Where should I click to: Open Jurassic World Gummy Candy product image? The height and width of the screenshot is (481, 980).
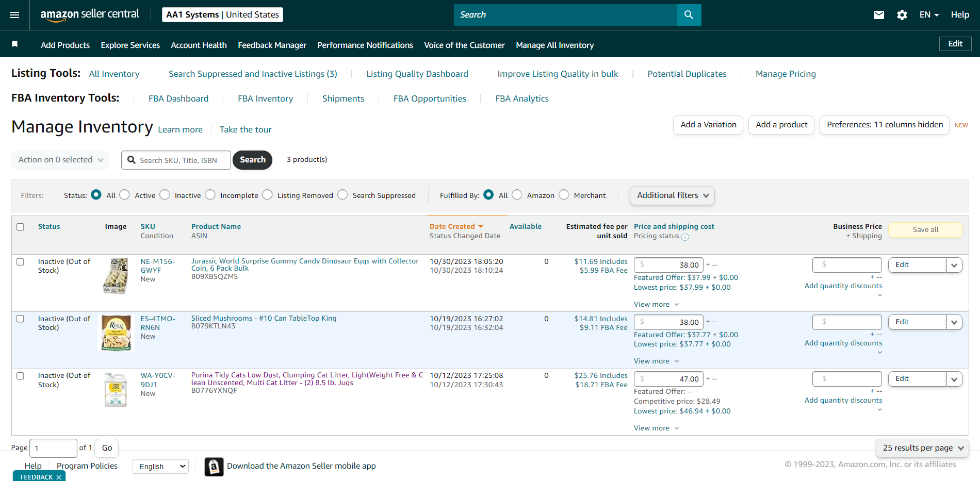116,276
